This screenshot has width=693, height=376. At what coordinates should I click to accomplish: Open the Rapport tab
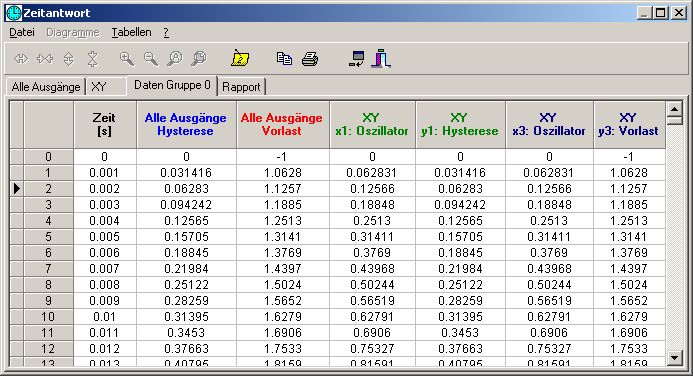click(241, 87)
